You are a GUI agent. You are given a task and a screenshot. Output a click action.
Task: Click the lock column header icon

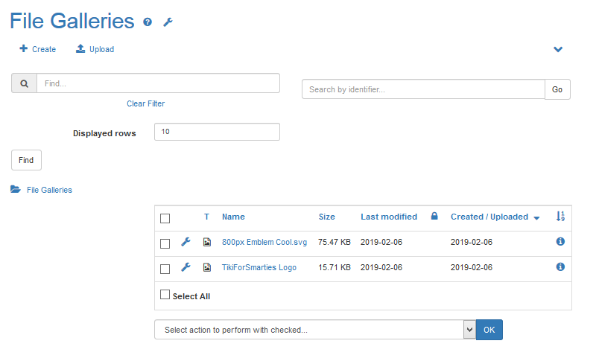pos(434,217)
